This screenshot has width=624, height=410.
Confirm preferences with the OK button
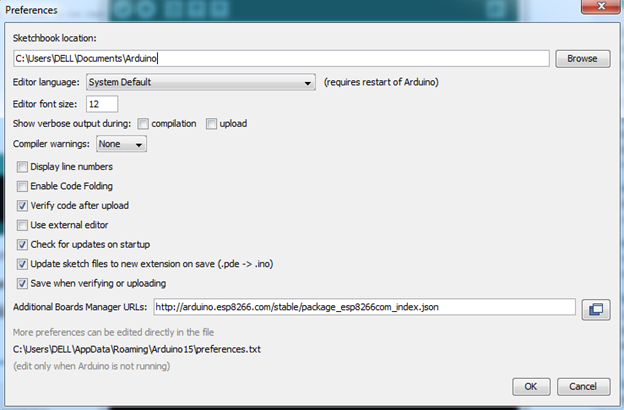pyautogui.click(x=531, y=387)
